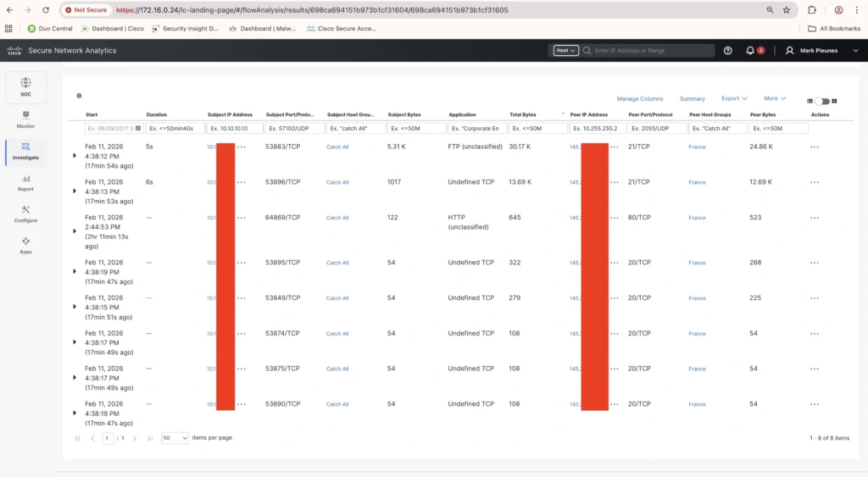Click the calendar icon in Start filter
868x477 pixels.
tap(139, 129)
